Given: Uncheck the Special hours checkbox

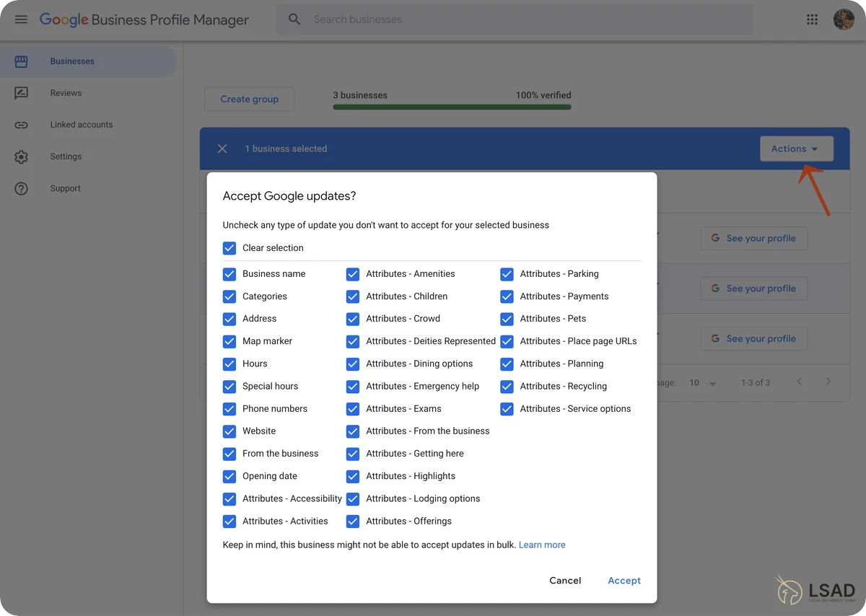Looking at the screenshot, I should pos(229,387).
